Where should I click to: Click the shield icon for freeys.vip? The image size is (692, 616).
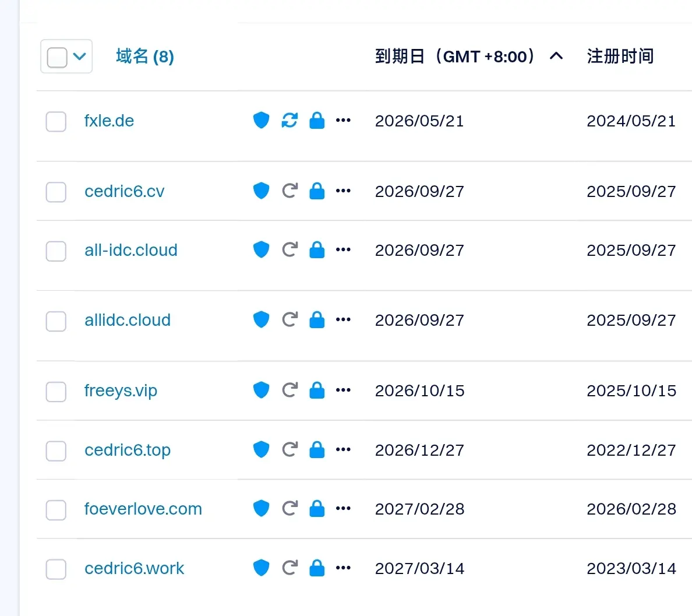tap(262, 390)
